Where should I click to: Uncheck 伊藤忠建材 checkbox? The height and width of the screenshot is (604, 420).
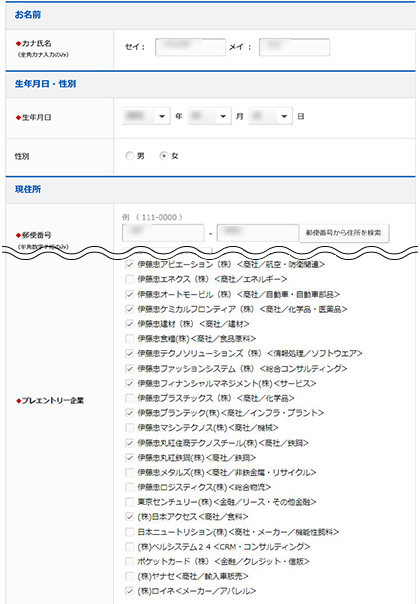pyautogui.click(x=130, y=324)
